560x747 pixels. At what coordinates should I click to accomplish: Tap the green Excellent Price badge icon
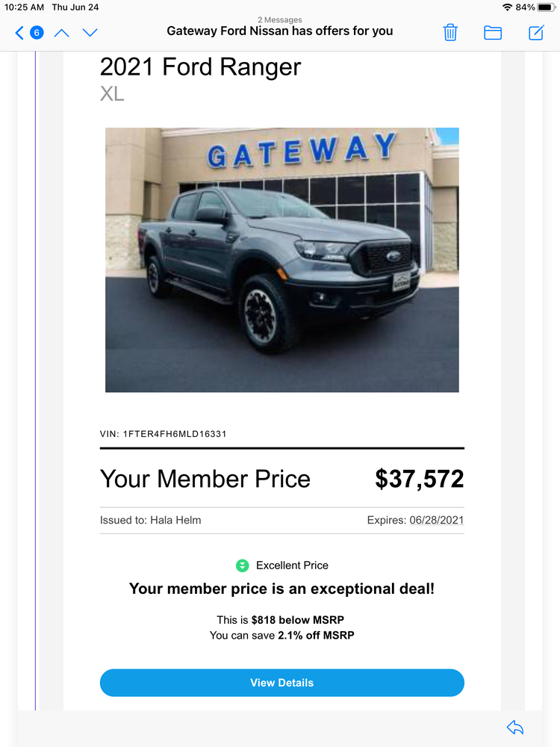[243, 565]
